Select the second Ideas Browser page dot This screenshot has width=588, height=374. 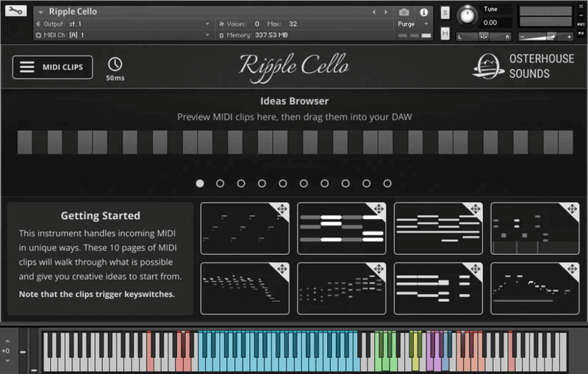(x=220, y=183)
